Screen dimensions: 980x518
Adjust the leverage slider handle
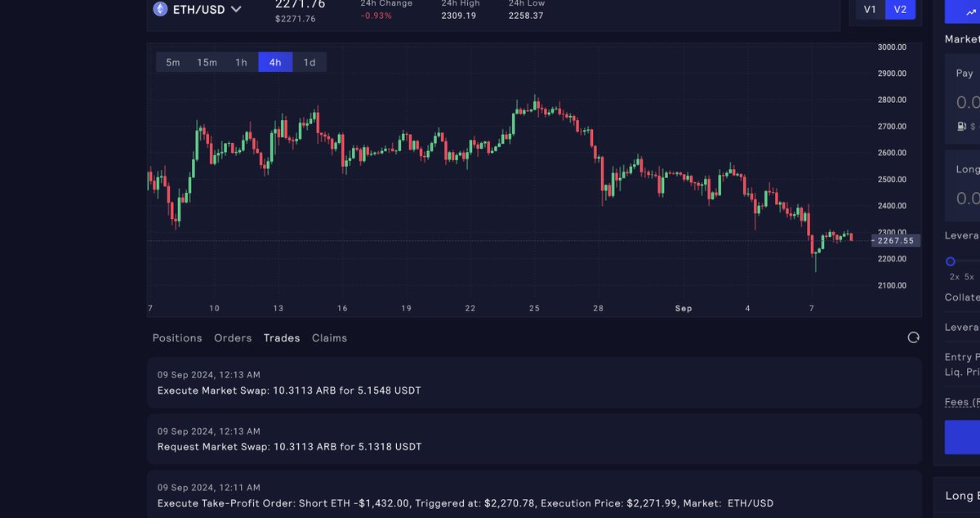point(951,261)
